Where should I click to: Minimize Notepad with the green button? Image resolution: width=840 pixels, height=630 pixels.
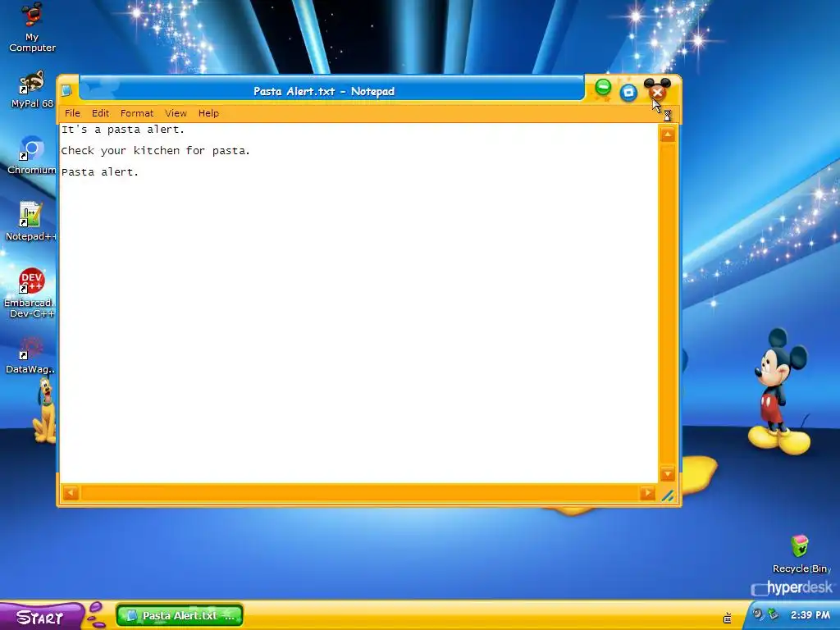pos(603,89)
